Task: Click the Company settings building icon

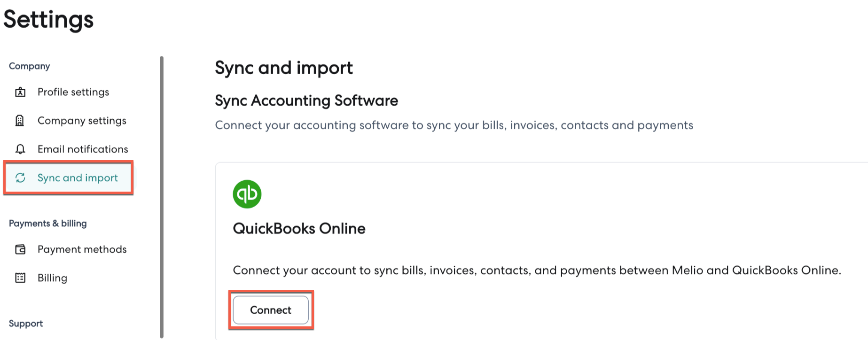Action: point(20,121)
